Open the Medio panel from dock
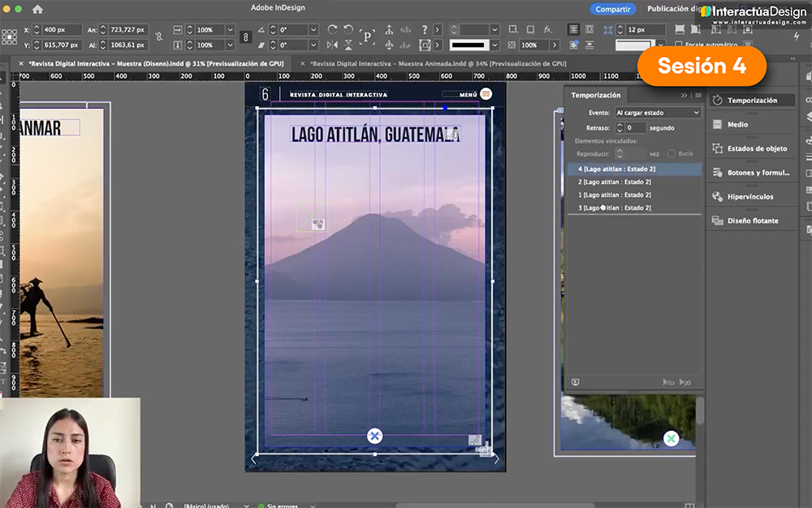The height and width of the screenshot is (508, 812). [x=751, y=124]
